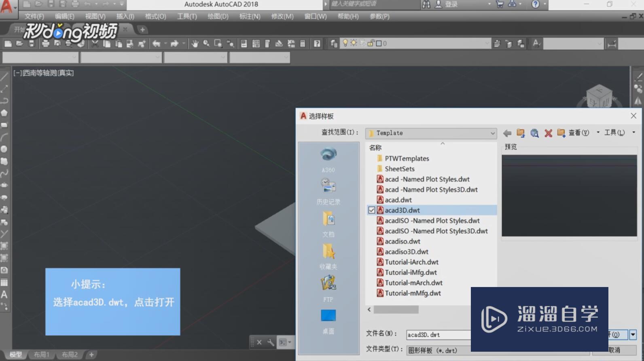Click the 真实 visual style label
This screenshot has height=361, width=644.
66,73
